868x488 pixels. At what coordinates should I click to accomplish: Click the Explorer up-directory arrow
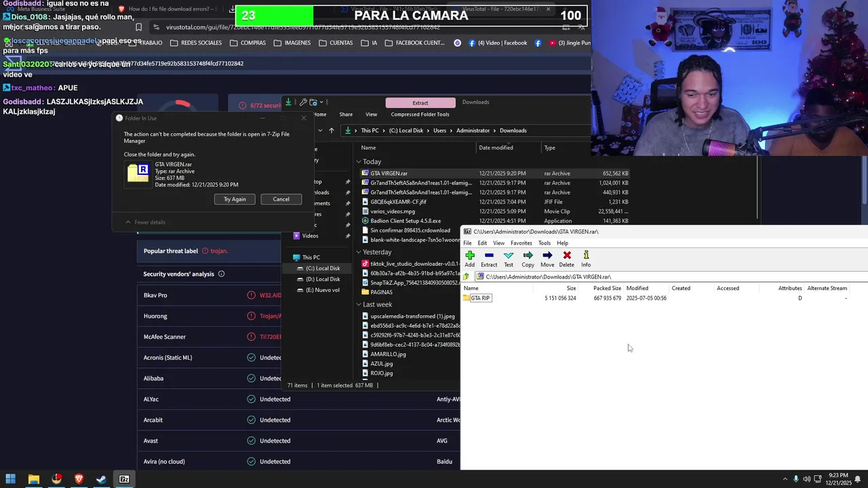coord(331,131)
